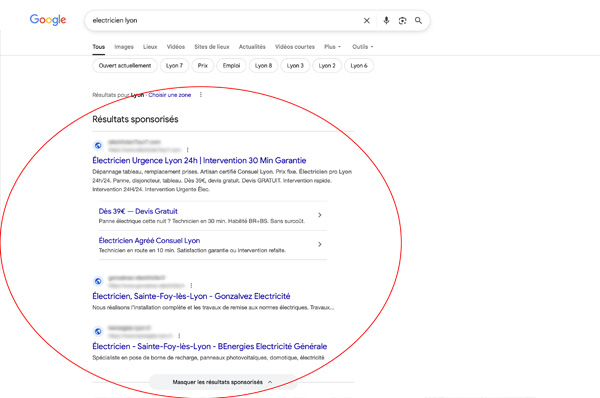Expand chevron next to Électricien Agréé Consuel

(320, 244)
